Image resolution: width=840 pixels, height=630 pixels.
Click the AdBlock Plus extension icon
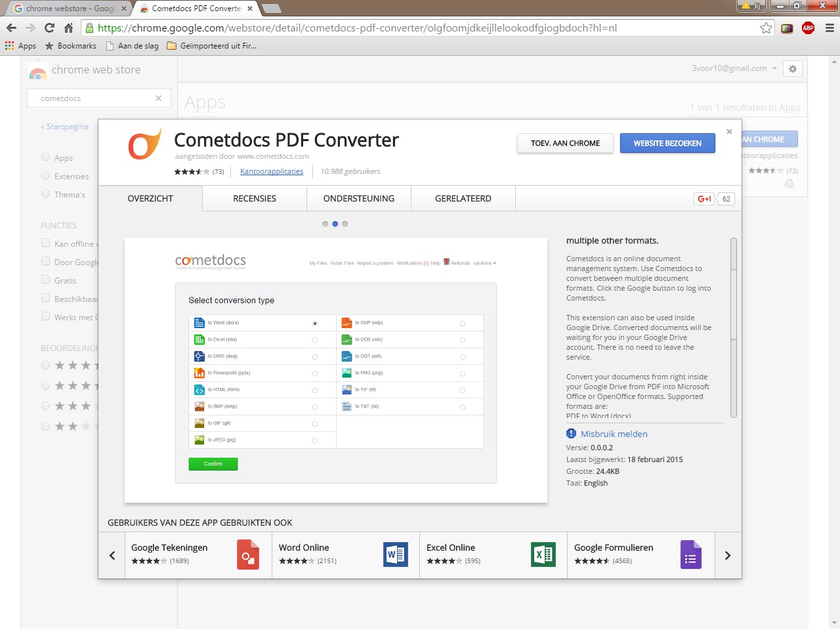(x=808, y=28)
